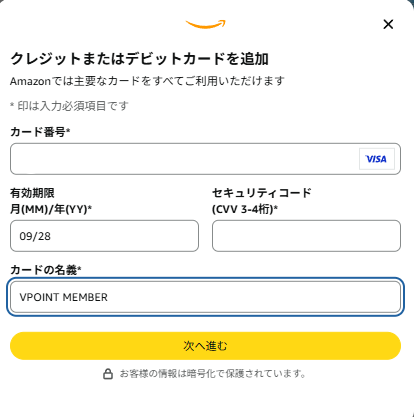Click the yellow 次へ進む button
The height and width of the screenshot is (417, 414).
point(205,346)
